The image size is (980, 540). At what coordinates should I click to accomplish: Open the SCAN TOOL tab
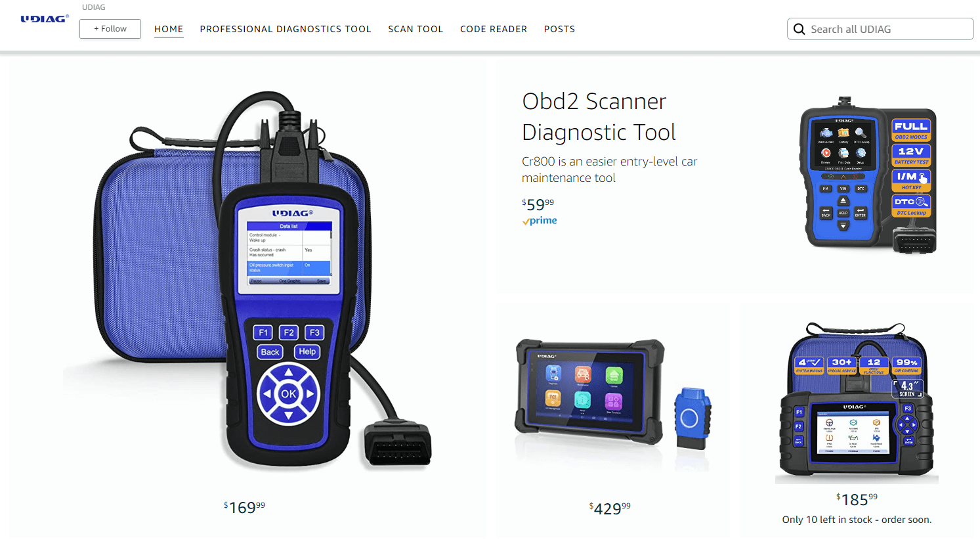pyautogui.click(x=415, y=29)
